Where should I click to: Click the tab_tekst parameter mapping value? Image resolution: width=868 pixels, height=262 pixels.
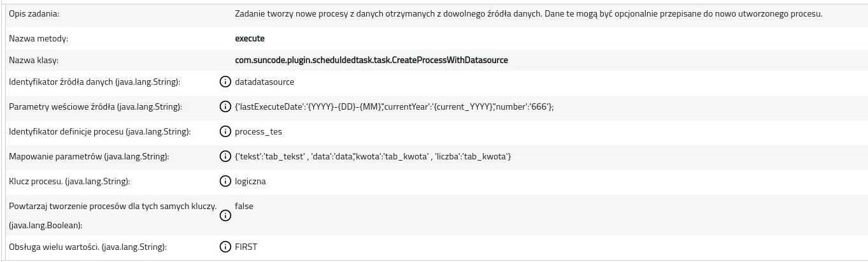[x=373, y=156]
